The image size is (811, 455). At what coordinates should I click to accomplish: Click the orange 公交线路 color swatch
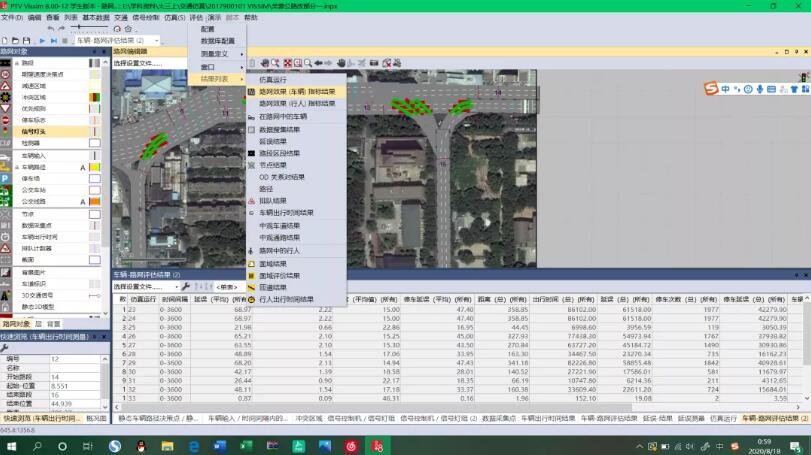coord(95,202)
